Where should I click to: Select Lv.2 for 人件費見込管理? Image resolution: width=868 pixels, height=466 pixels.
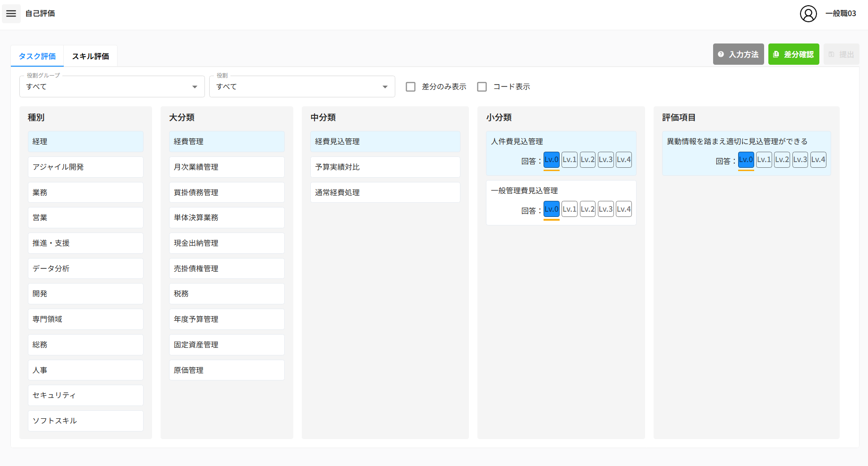[587, 160]
